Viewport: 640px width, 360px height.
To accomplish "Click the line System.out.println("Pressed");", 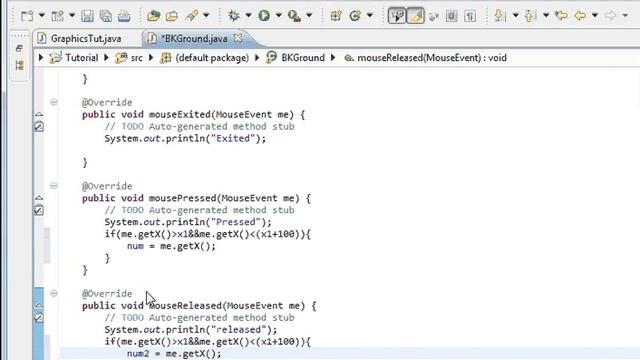I will click(x=188, y=222).
